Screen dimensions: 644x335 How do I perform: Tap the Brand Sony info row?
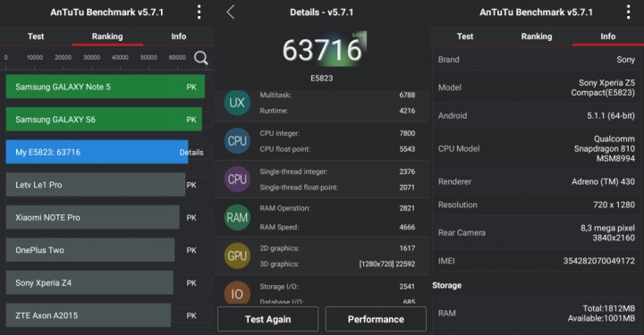(x=537, y=60)
